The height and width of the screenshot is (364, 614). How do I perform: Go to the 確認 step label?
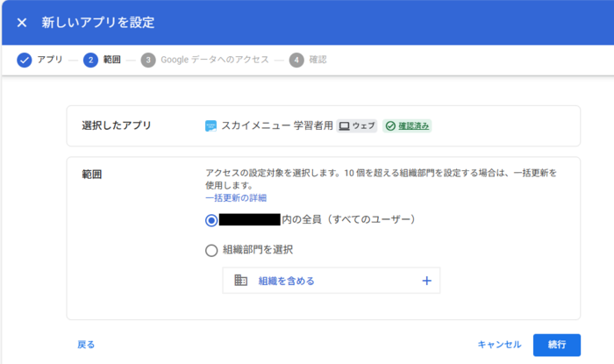318,60
